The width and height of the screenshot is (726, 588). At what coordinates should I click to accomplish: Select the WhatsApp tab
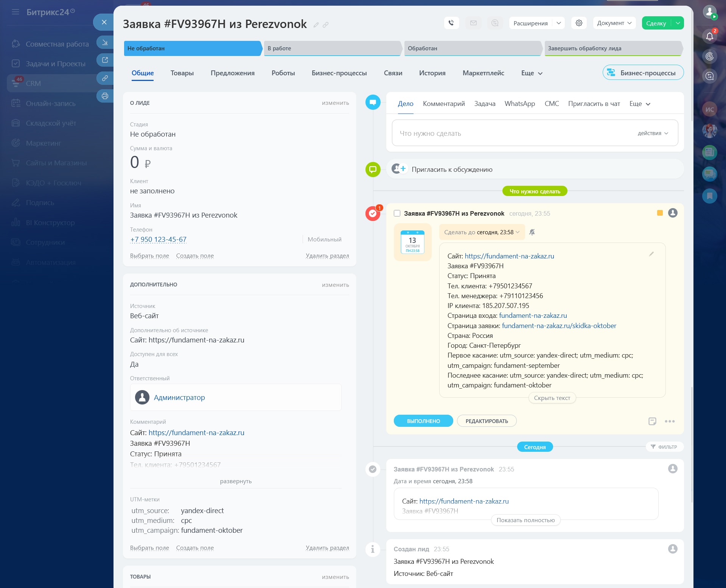519,104
